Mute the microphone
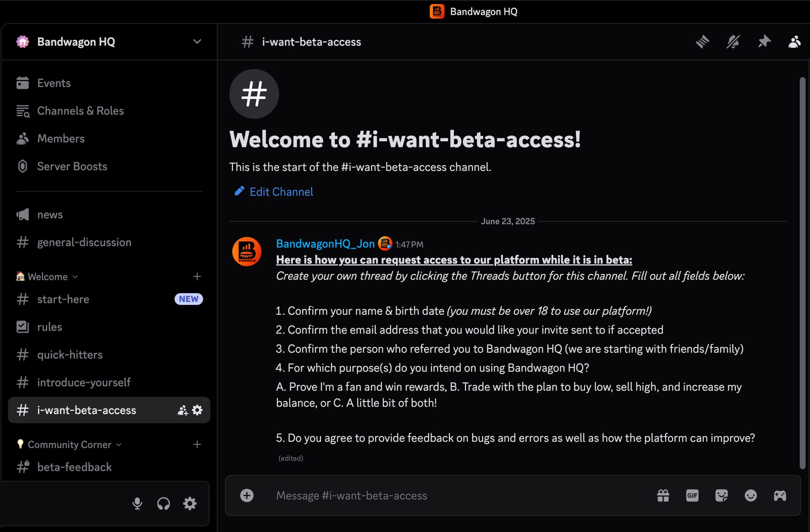The height and width of the screenshot is (532, 810). click(137, 504)
